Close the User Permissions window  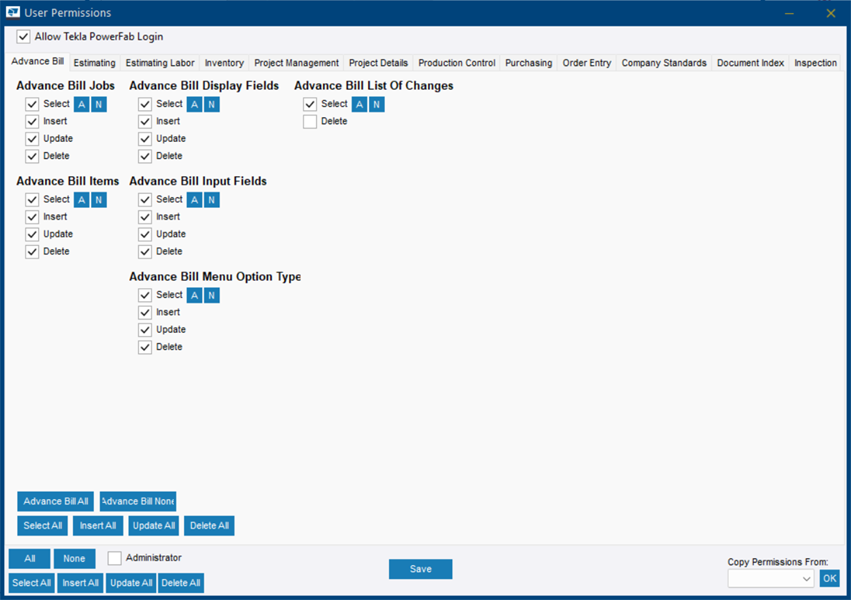830,13
